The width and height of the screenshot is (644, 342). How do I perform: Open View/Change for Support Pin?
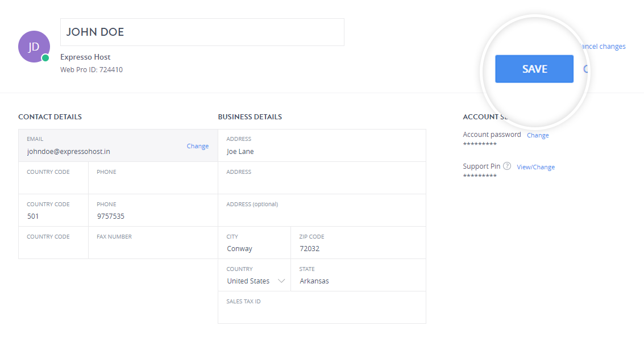pyautogui.click(x=535, y=166)
